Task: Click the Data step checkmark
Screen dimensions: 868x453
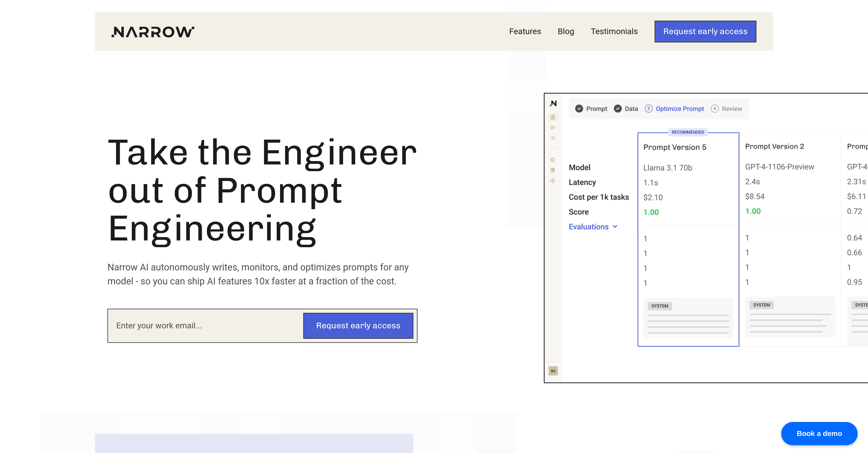Action: point(618,109)
